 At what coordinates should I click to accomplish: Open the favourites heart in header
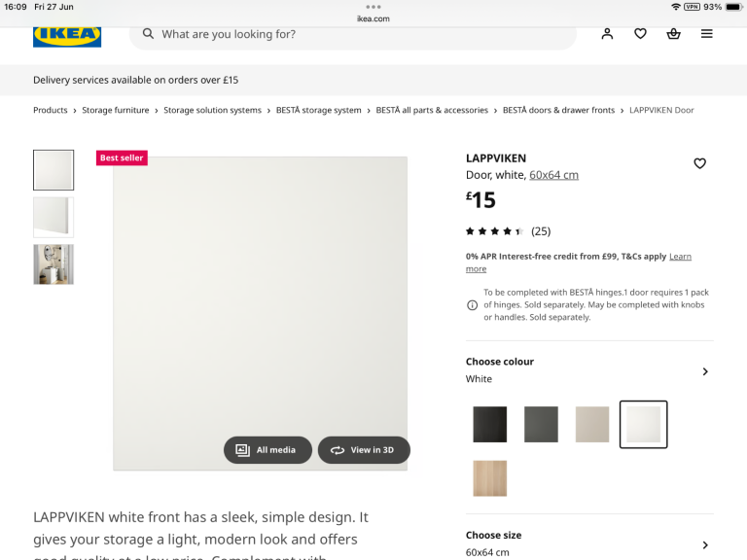640,34
